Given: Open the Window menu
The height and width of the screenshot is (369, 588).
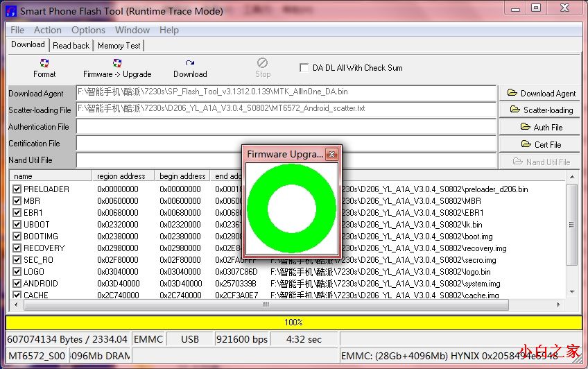Looking at the screenshot, I should click(132, 30).
